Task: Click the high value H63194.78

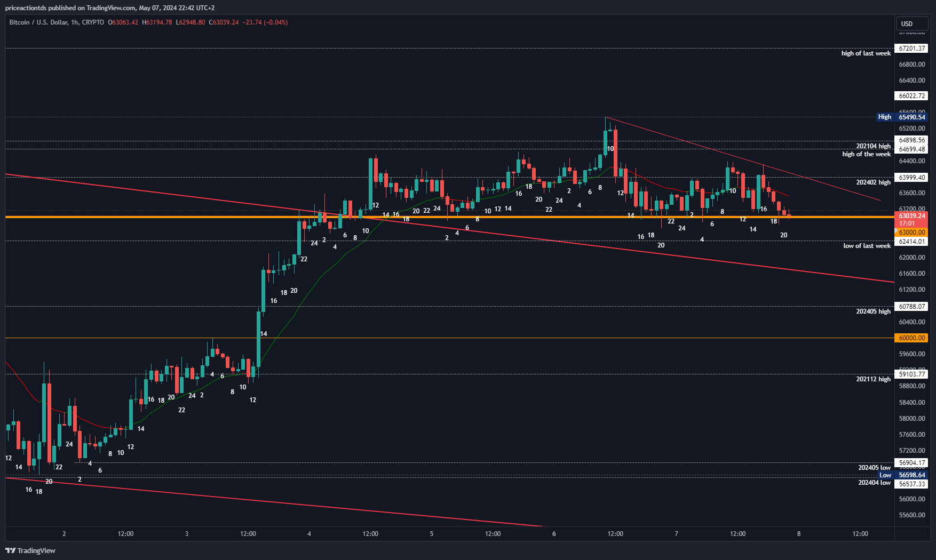Action: 157,22
